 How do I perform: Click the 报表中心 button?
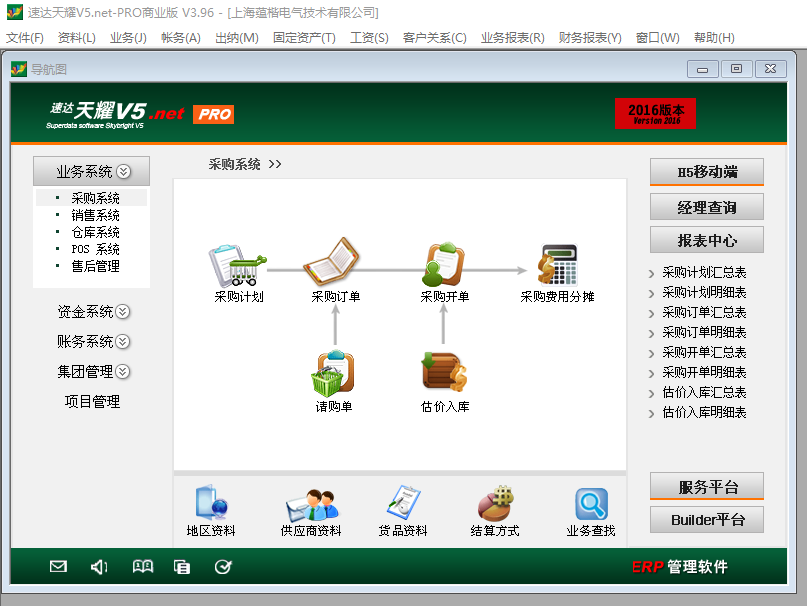(x=707, y=240)
